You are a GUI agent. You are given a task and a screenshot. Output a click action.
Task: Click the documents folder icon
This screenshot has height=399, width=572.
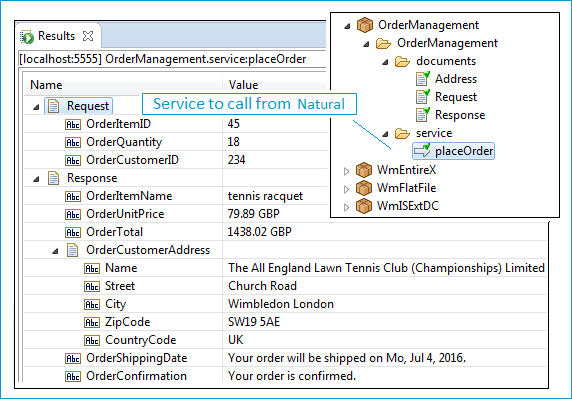402,61
